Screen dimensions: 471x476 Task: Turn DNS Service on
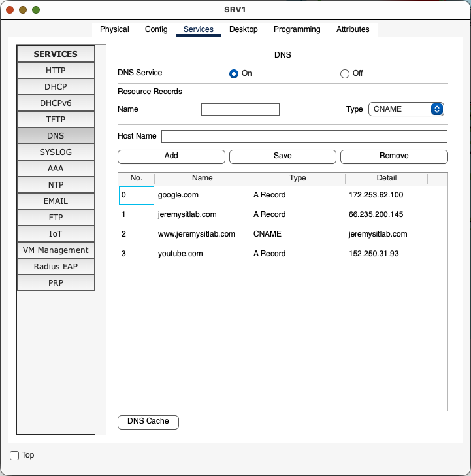click(234, 73)
